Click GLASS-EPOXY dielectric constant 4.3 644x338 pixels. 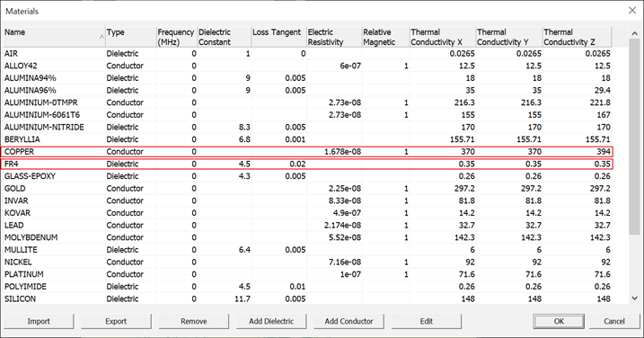click(x=244, y=176)
